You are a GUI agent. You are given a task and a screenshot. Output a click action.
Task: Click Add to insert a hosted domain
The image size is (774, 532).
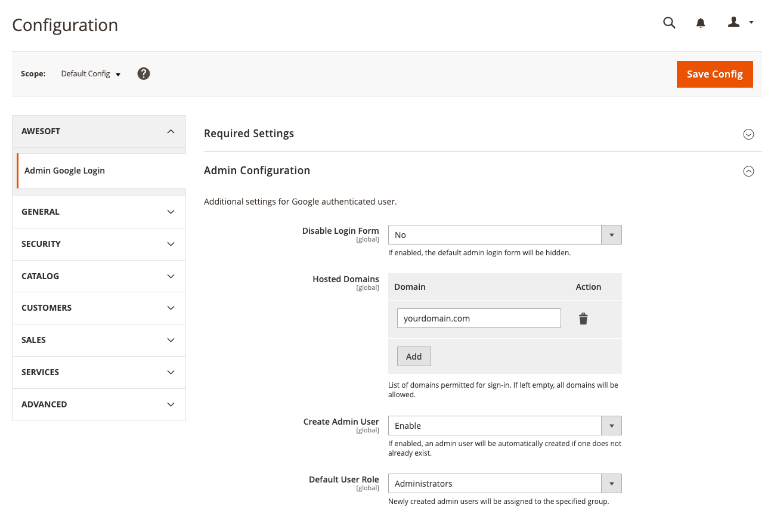click(x=414, y=357)
